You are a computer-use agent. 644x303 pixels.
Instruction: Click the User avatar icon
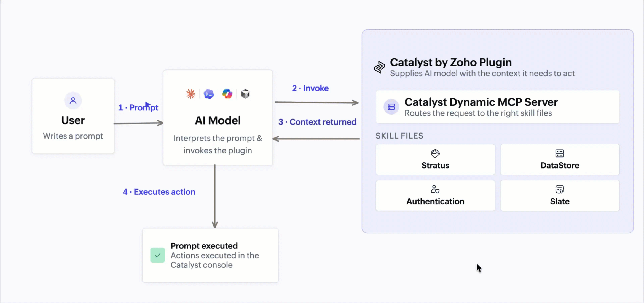[73, 101]
